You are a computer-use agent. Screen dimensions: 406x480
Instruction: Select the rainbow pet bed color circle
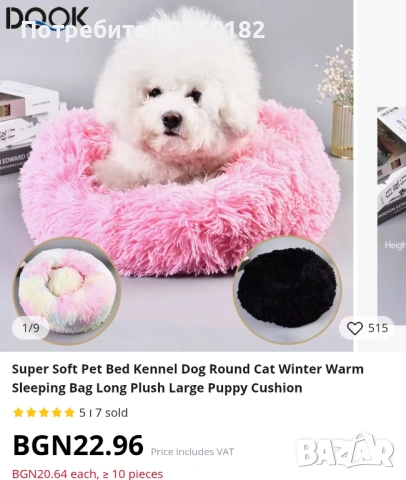[x=67, y=291]
